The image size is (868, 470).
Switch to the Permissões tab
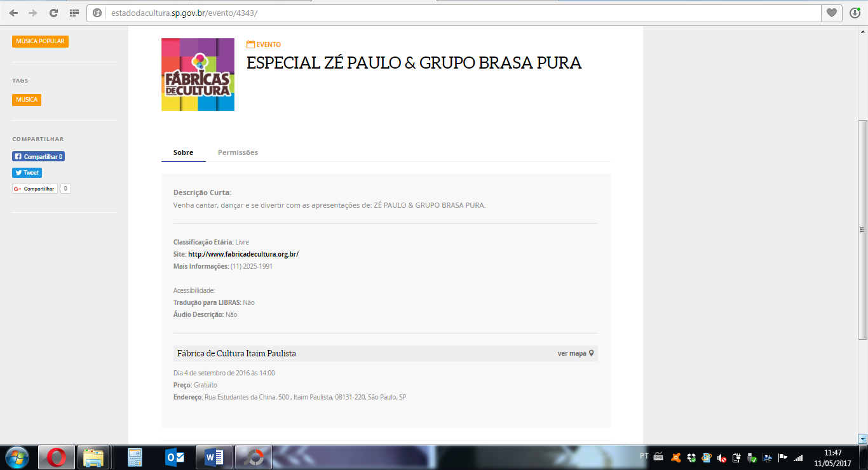238,152
